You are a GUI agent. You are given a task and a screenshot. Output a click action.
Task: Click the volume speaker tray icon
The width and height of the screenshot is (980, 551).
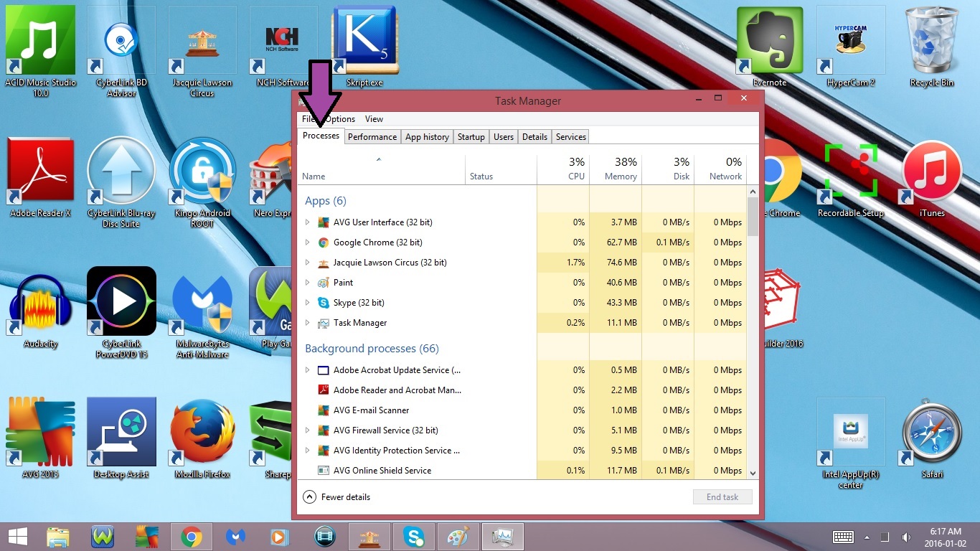point(906,537)
